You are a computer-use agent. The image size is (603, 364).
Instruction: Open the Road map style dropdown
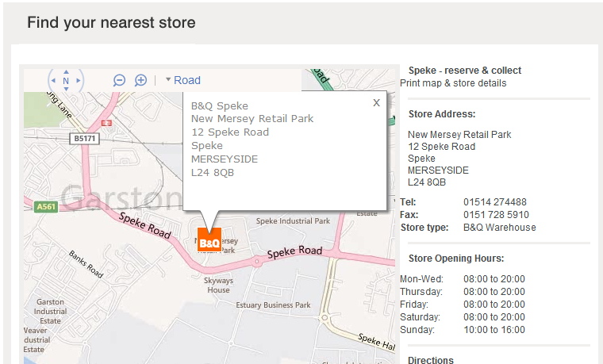pos(182,80)
